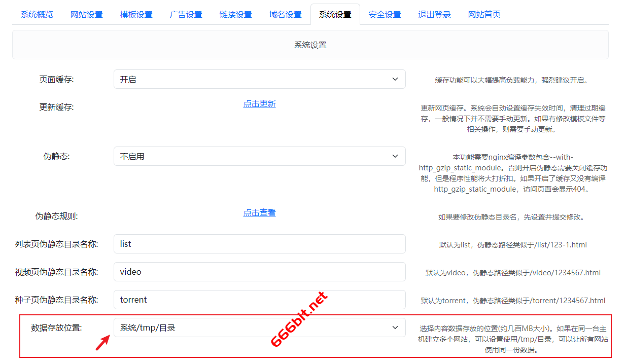The image size is (626, 364).
Task: Expand the 伪静态 dropdown showing 不启用
Action: (259, 156)
